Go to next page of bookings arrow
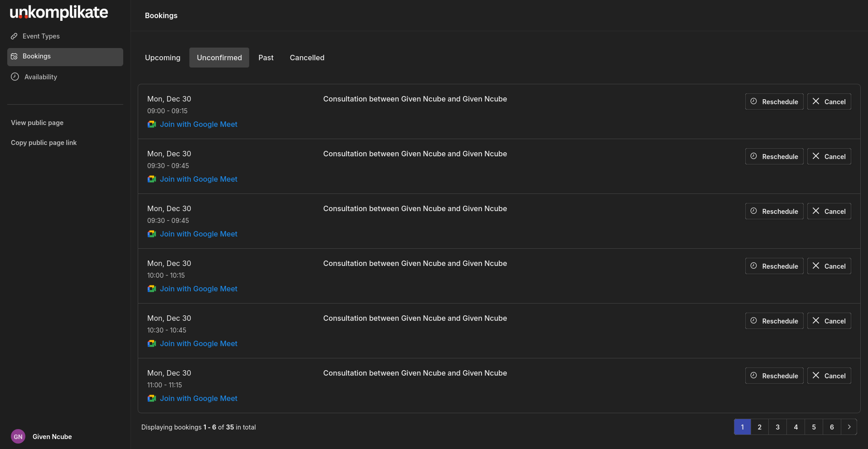The image size is (868, 449). 849,427
